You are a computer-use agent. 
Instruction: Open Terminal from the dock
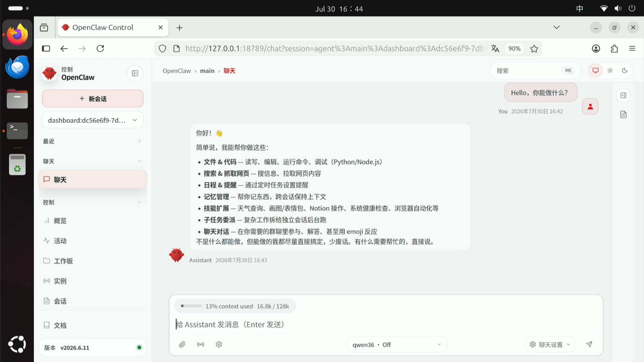(17, 131)
